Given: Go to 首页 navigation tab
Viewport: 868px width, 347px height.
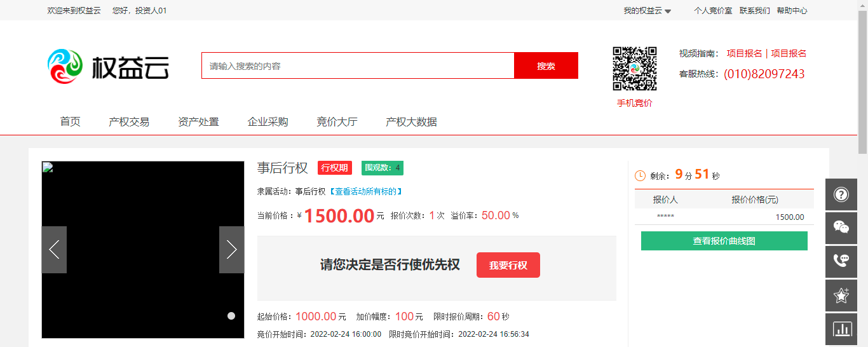Looking at the screenshot, I should click(x=71, y=122).
